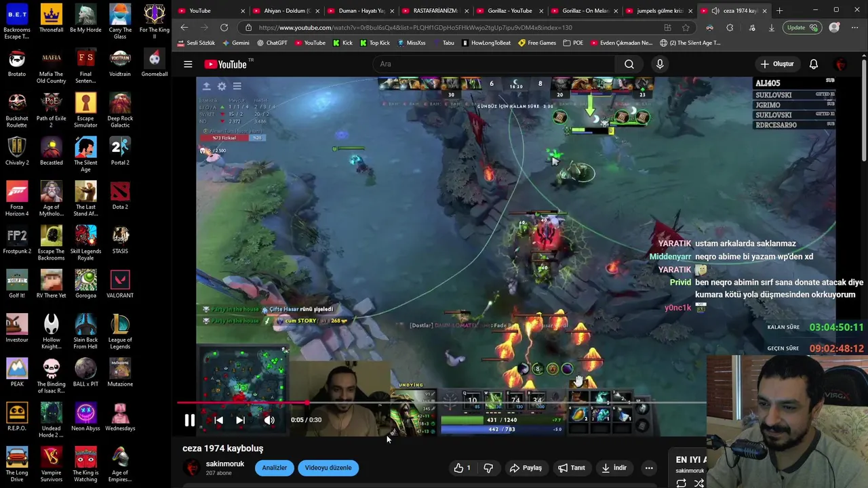This screenshot has height=488, width=868.
Task: Click the ceza 1974 kayboluş video title
Action: point(222,448)
